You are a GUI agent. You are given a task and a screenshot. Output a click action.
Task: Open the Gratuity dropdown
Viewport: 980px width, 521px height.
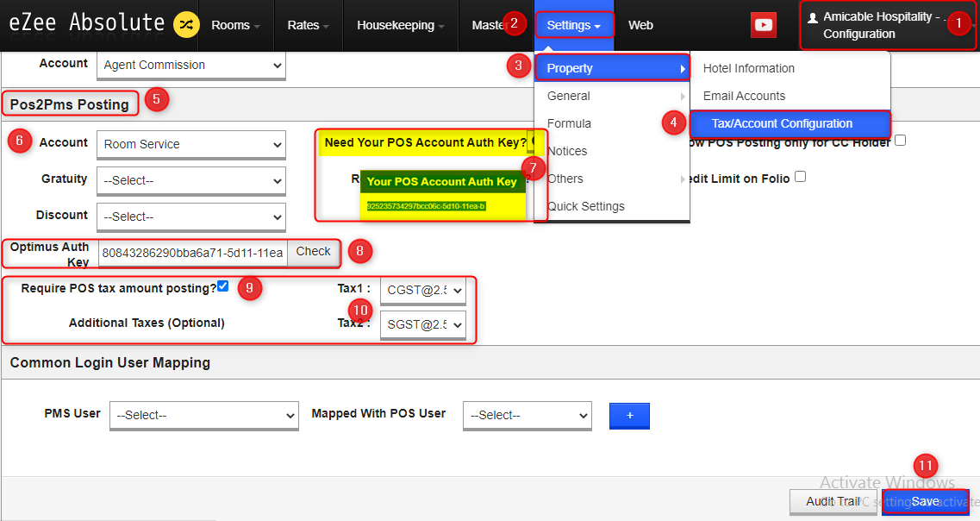[191, 181]
